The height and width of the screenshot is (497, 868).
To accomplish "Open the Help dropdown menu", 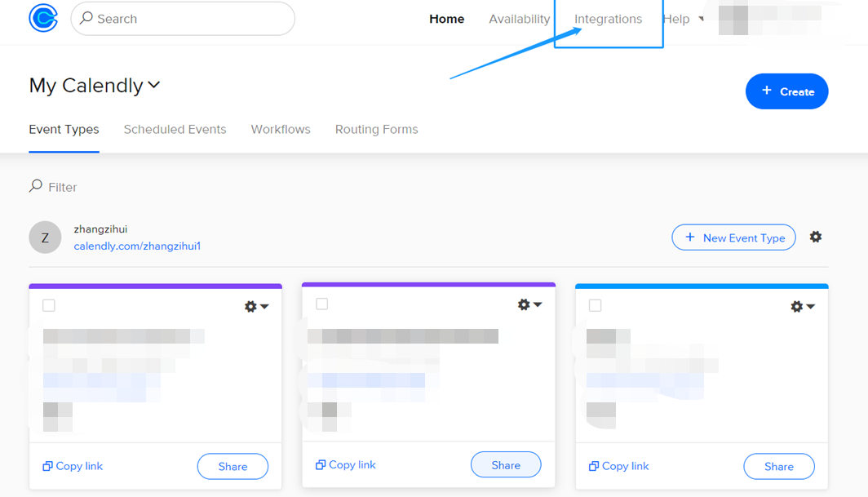I will 683,19.
